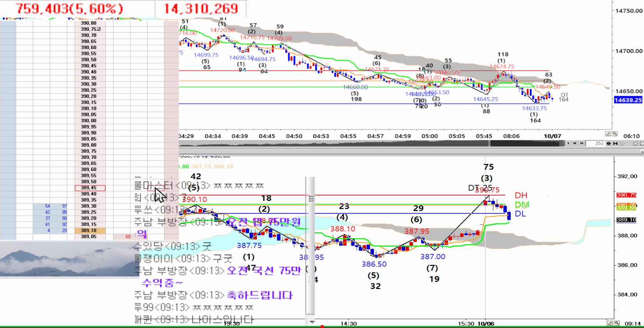This screenshot has width=644, height=328.
Task: Click the pencil draw icon on lower chart
Action: [x=610, y=323]
